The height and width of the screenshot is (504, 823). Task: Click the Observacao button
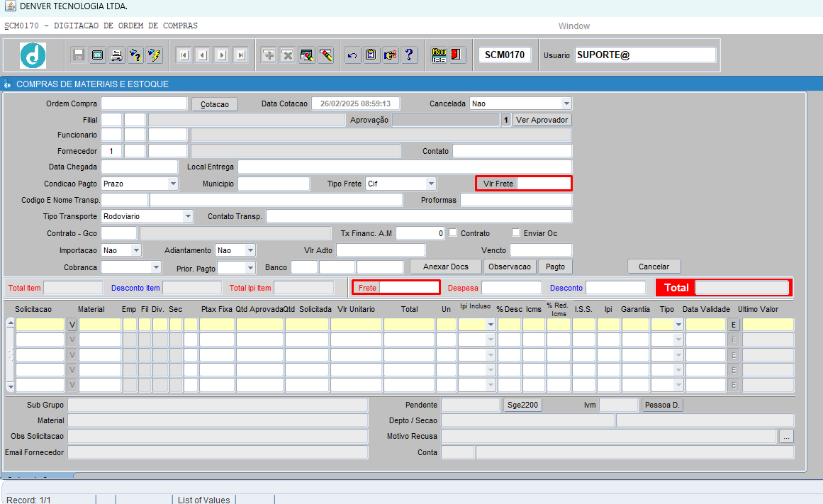pos(510,267)
